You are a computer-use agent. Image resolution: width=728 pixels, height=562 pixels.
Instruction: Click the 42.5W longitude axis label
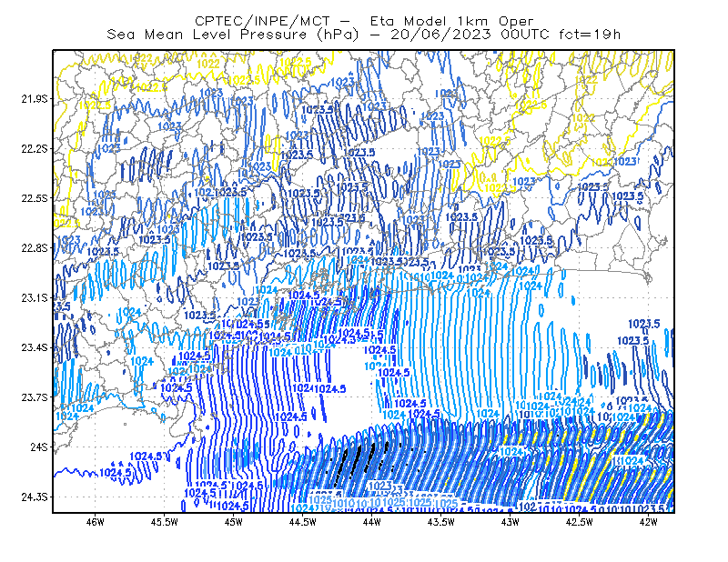(580, 522)
